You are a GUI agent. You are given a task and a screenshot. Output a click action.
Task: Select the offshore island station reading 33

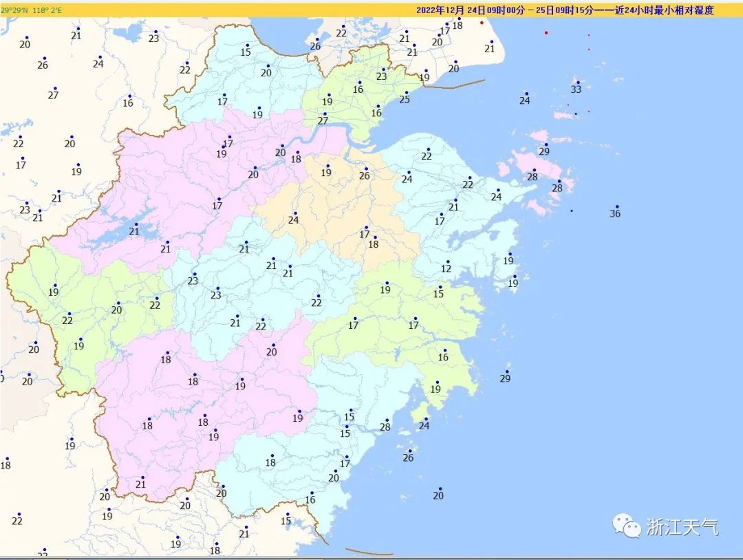click(577, 83)
